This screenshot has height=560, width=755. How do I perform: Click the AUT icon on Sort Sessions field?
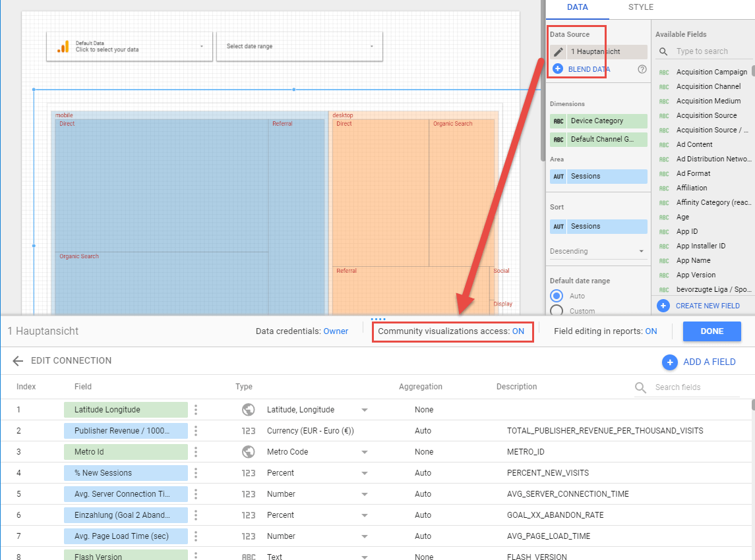point(558,227)
